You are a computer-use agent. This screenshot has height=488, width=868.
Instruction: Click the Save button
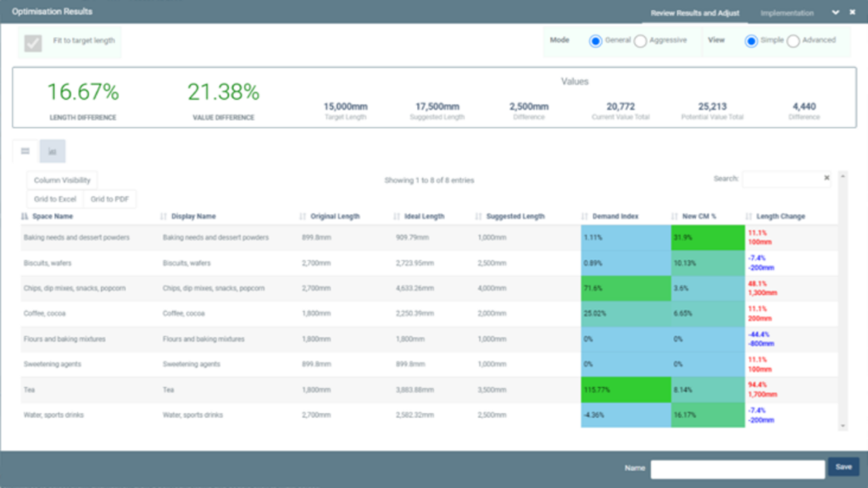point(843,467)
